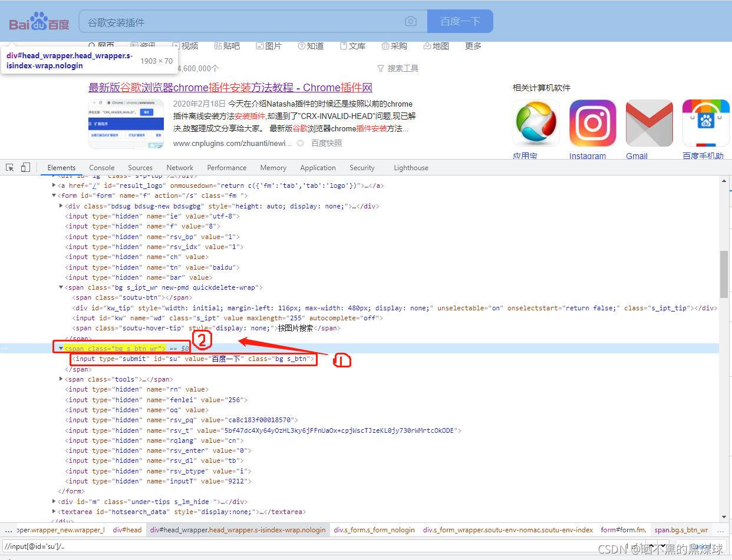
Task: Open the 百度手机助 app icon
Action: click(705, 122)
